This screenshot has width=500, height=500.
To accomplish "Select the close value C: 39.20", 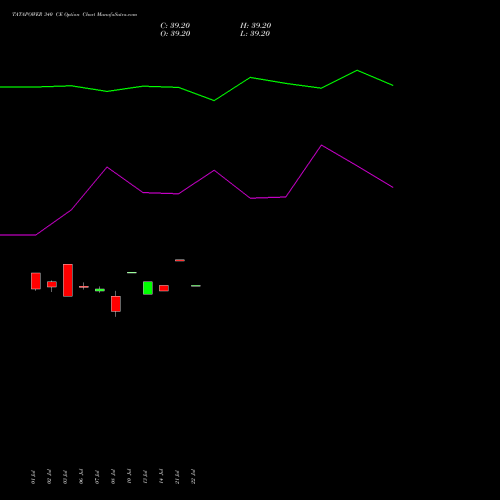I will (x=175, y=26).
